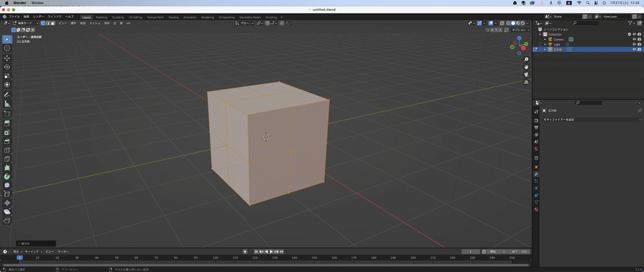
Task: Open the Render properties tab icon
Action: click(536, 120)
